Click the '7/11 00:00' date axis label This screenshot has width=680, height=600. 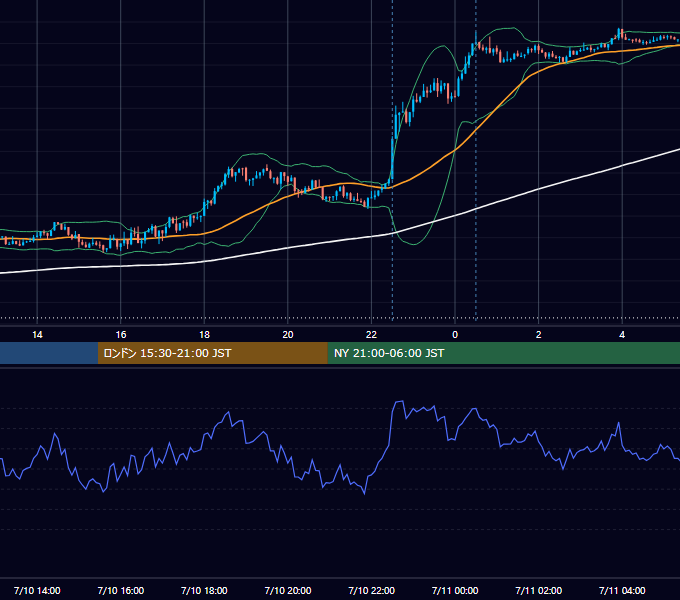(x=455, y=590)
